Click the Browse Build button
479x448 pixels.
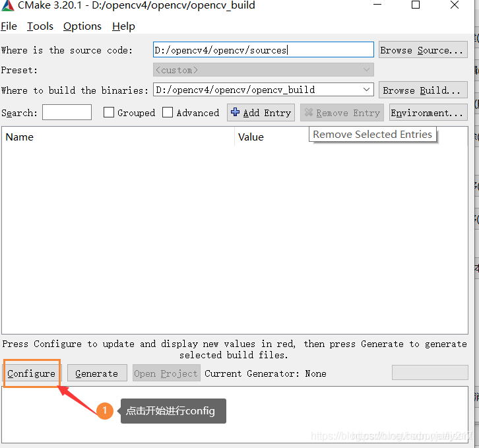pos(423,90)
